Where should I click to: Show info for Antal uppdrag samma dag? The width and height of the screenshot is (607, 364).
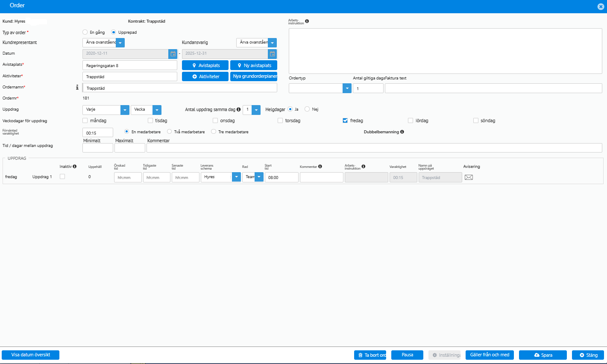(238, 109)
